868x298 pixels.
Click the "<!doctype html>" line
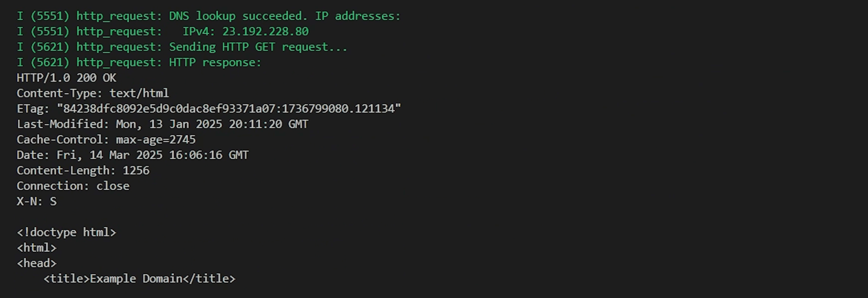[x=66, y=233]
